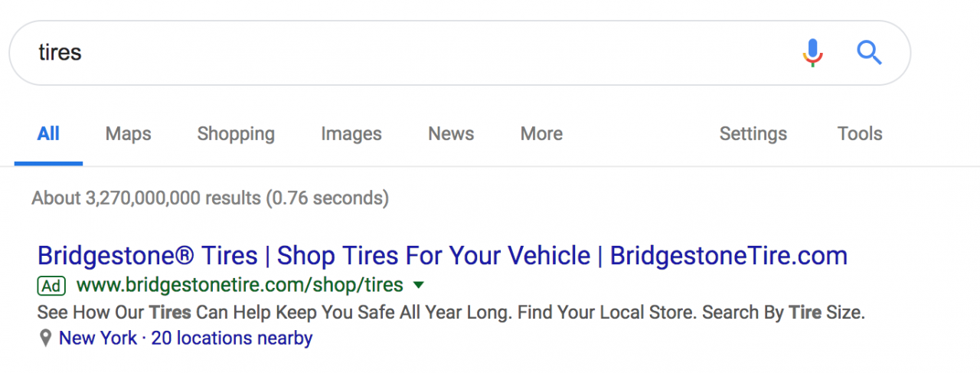
Task: Select the All results tab
Action: click(48, 134)
